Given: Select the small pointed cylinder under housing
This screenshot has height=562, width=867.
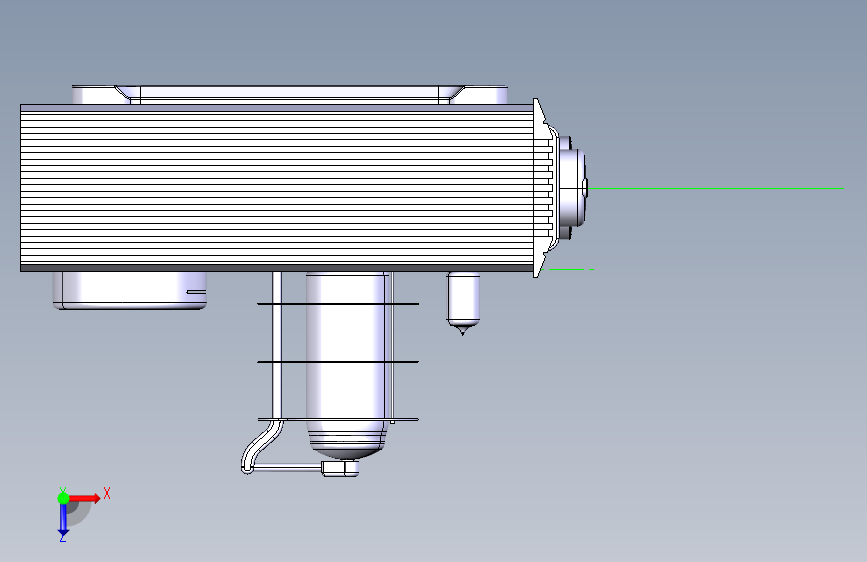Looking at the screenshot, I should pos(463,302).
